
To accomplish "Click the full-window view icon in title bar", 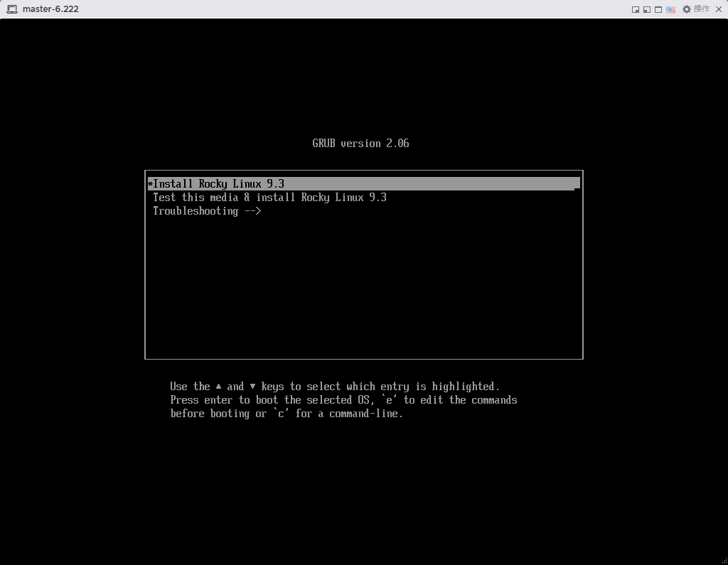I will [658, 9].
